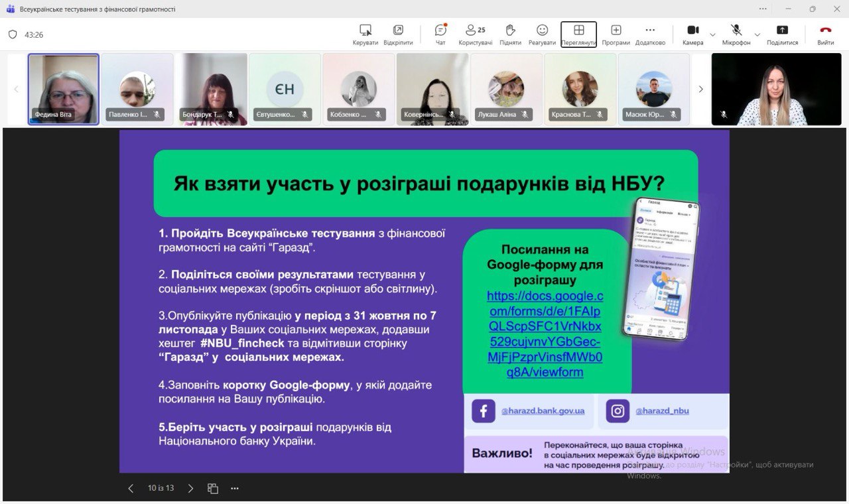Open the Chat panel

tap(440, 34)
